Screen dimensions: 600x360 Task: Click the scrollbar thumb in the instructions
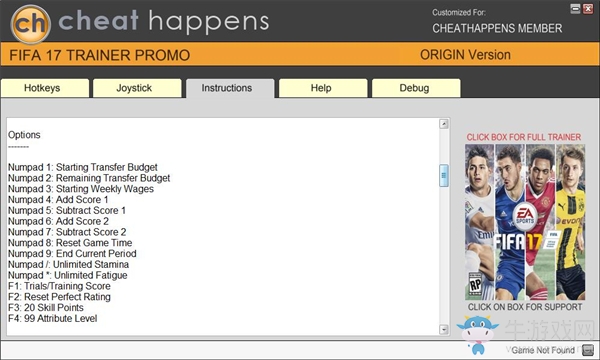pos(444,175)
